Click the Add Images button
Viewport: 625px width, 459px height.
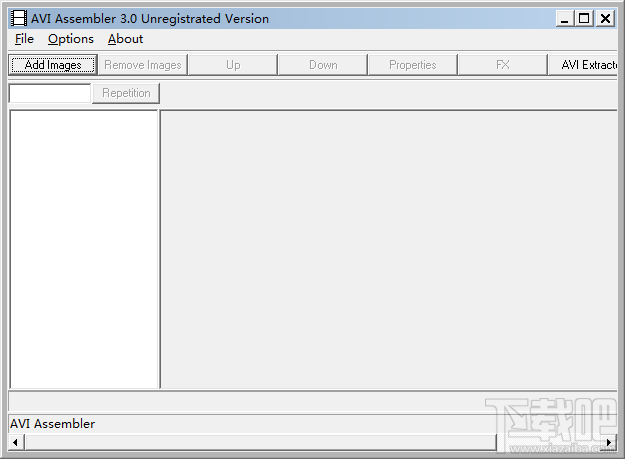(53, 65)
